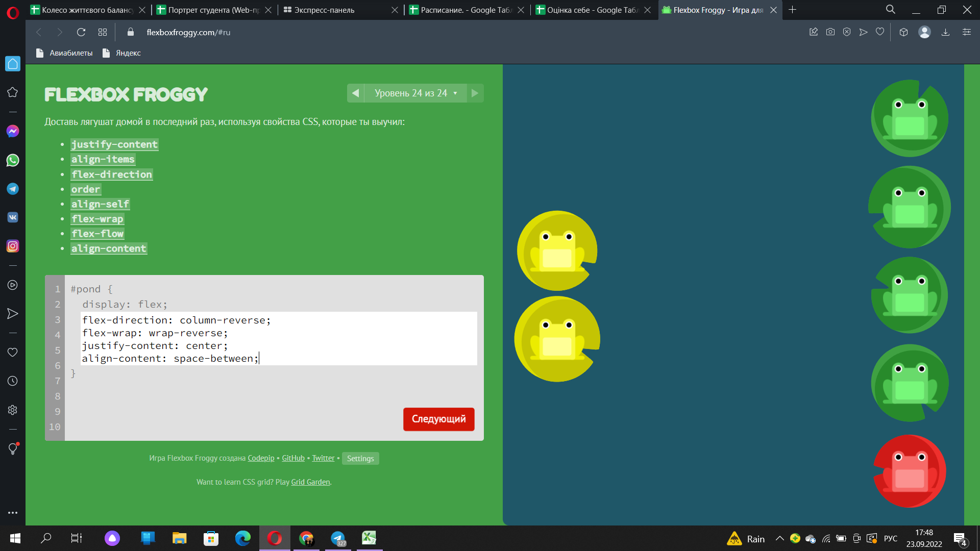The width and height of the screenshot is (980, 551).
Task: Open the GitHub link
Action: (293, 458)
